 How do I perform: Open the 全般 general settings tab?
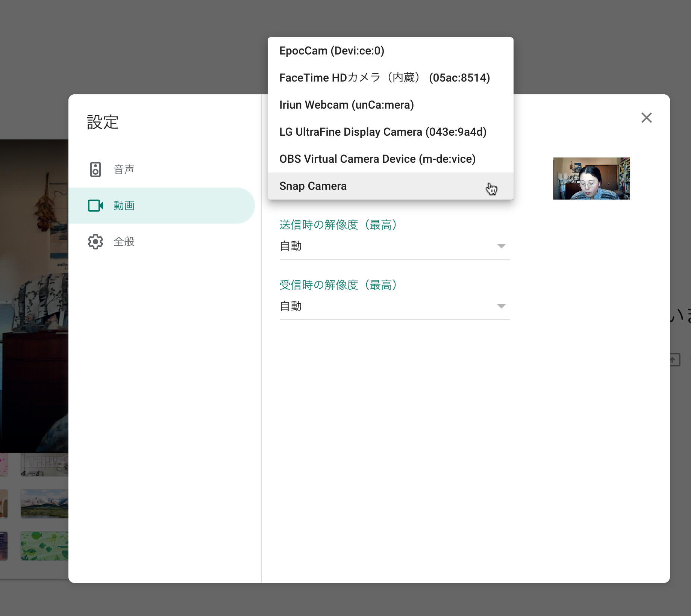click(162, 242)
